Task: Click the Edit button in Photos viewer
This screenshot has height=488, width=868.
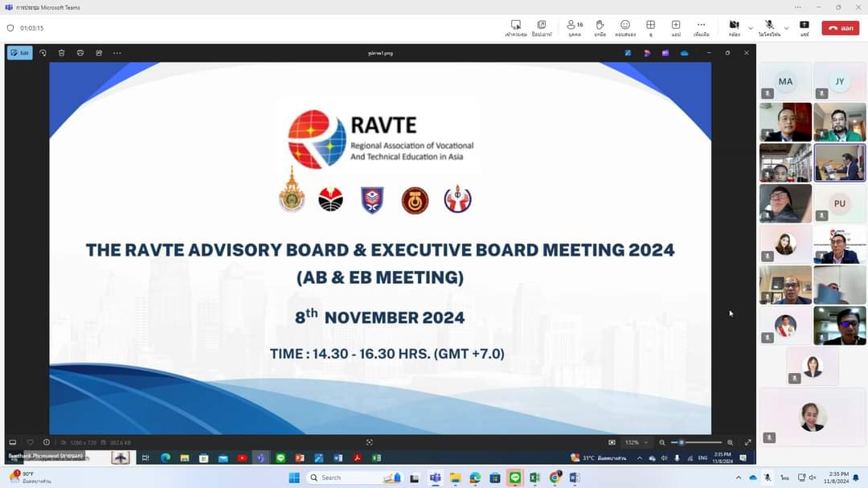Action: (x=20, y=53)
